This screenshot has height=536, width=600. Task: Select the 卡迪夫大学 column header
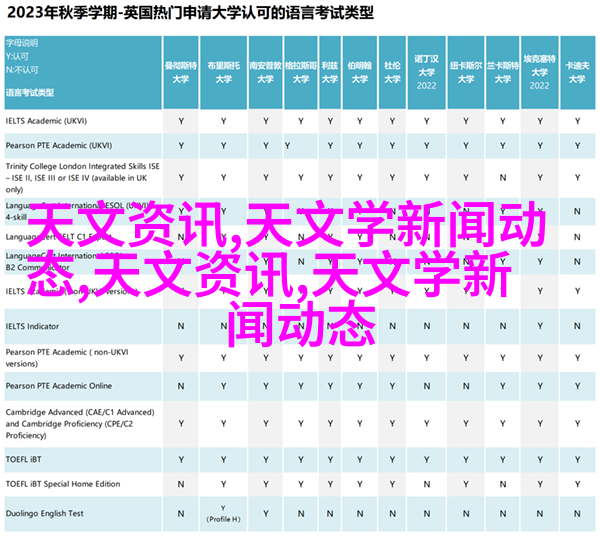575,69
